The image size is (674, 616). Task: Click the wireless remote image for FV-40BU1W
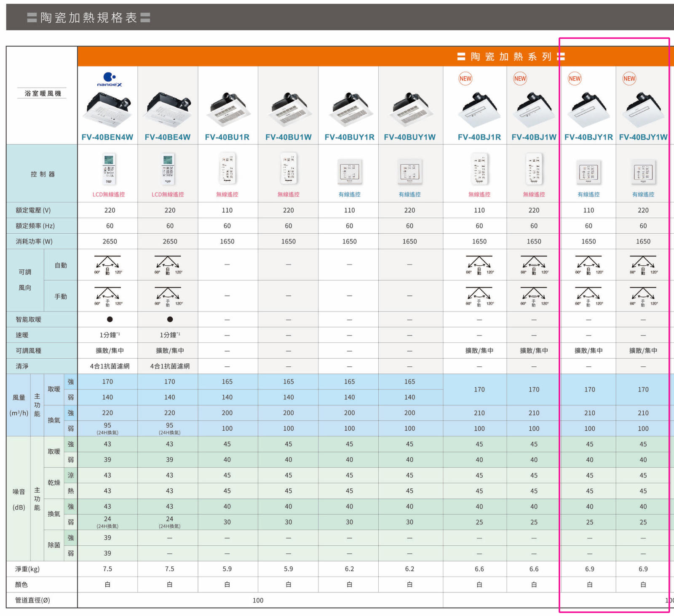click(x=289, y=168)
